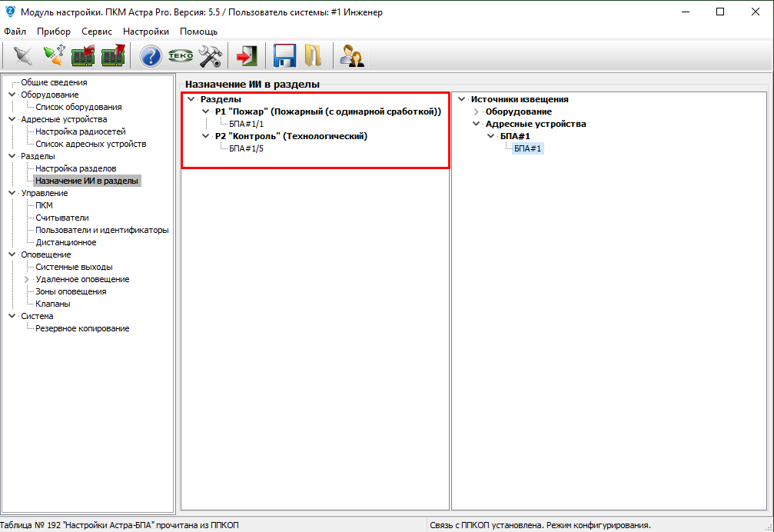Open Резервное копирование under Система

(x=82, y=328)
